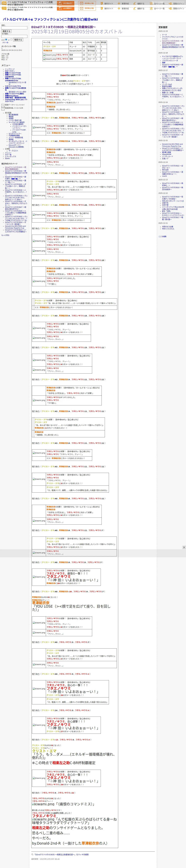Viewport: 186px width, 868px height.
Task: Click the 検索する button under keyword search
Action: [6, 31]
